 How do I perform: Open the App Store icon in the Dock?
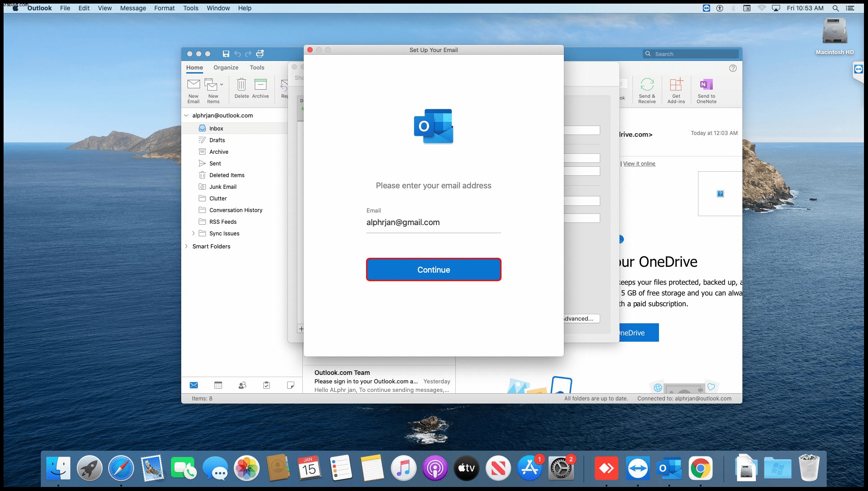click(530, 469)
